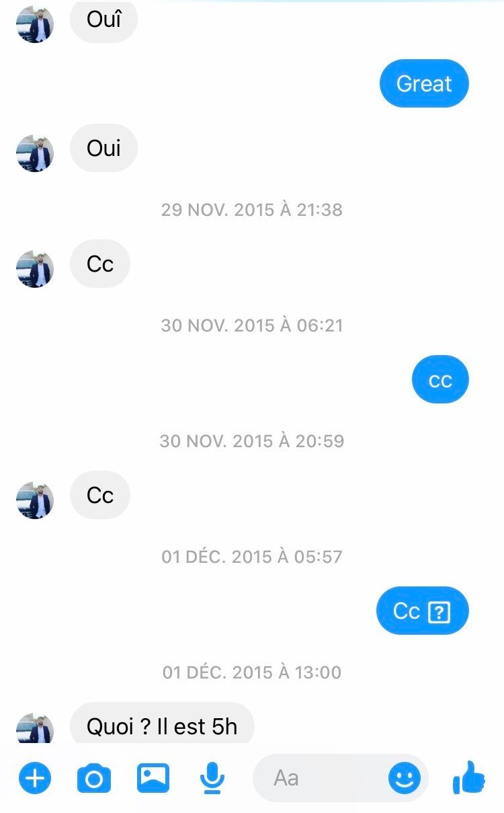Tap the "Cc" message under 29 Nov timestamp
Viewport: 504px width, 813px height.
[x=100, y=264]
